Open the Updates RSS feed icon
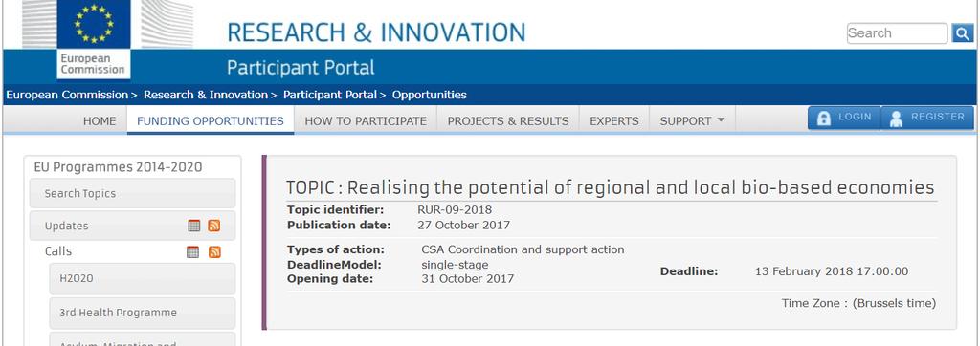The image size is (980, 346). [x=214, y=226]
